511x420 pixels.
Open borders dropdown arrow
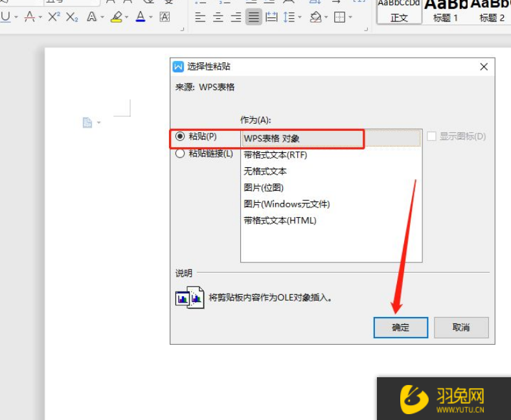[350, 17]
